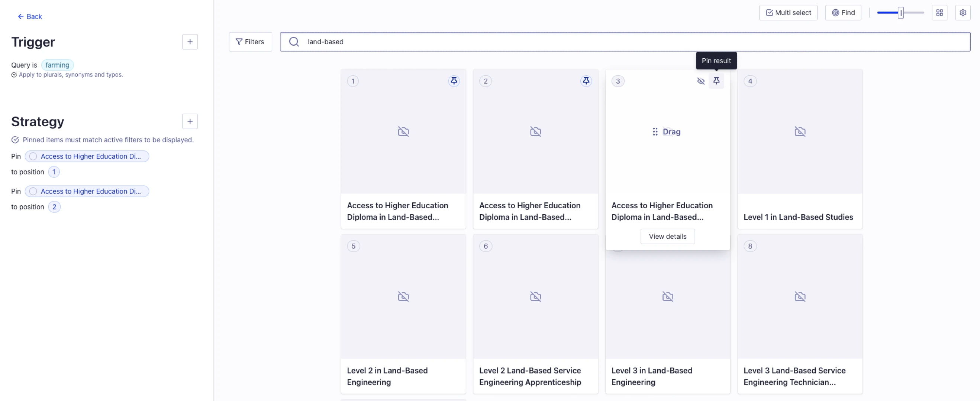Image resolution: width=980 pixels, height=401 pixels.
Task: Click the drag handle on card 3
Action: (654, 131)
